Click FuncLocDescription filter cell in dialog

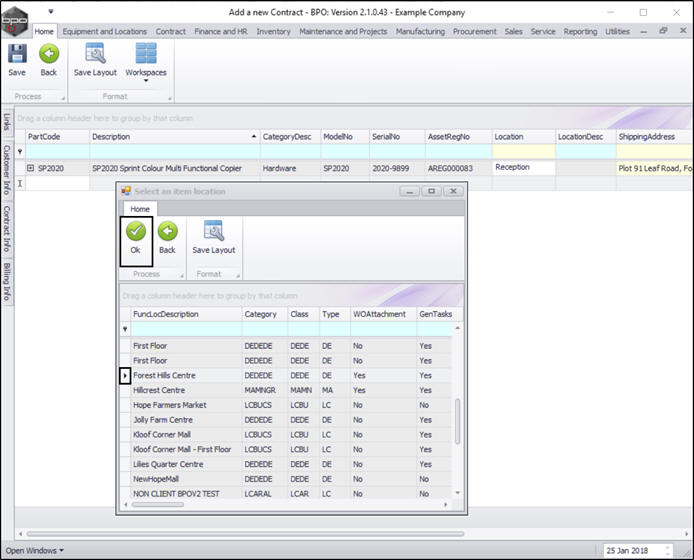(x=186, y=329)
